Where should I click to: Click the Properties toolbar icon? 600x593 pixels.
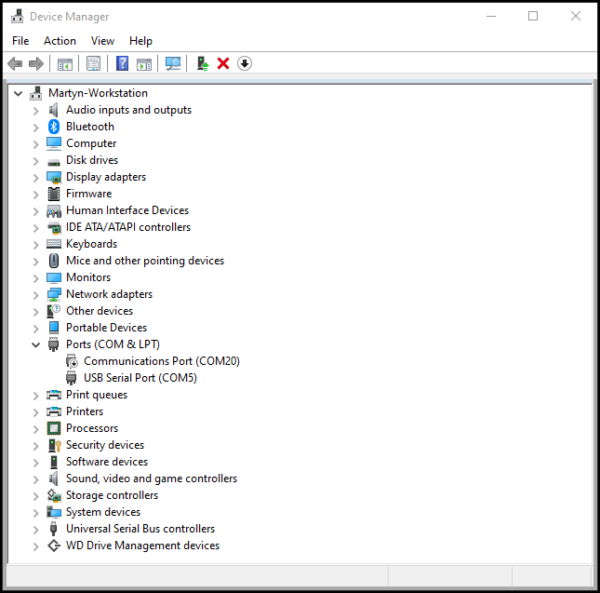pyautogui.click(x=93, y=64)
